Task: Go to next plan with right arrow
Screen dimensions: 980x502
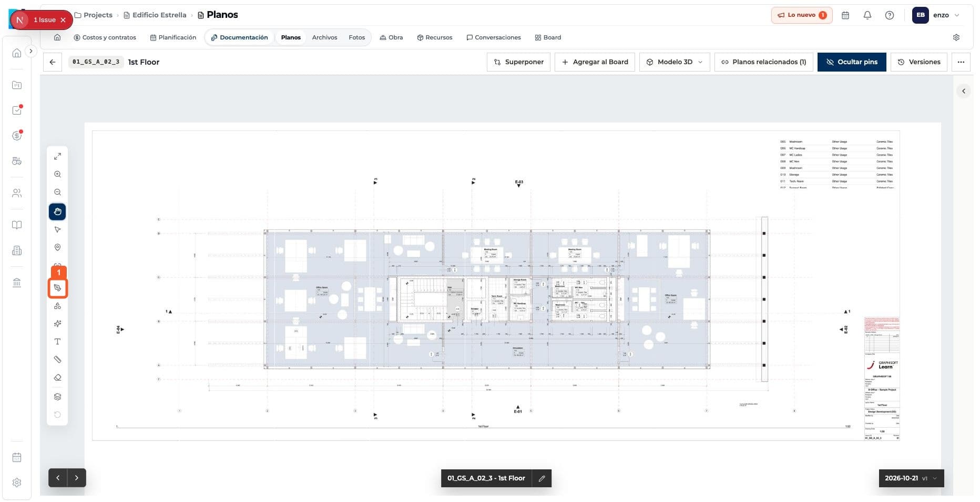Action: pyautogui.click(x=77, y=478)
